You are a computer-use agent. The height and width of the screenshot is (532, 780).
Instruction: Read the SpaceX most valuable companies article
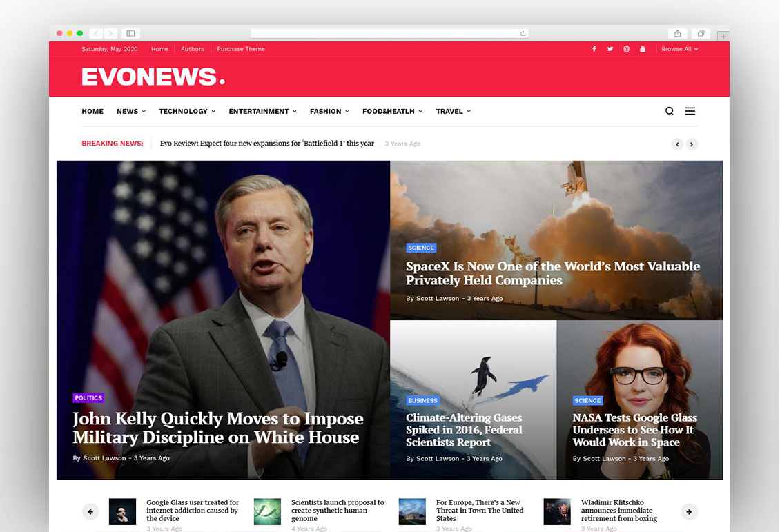(x=553, y=273)
